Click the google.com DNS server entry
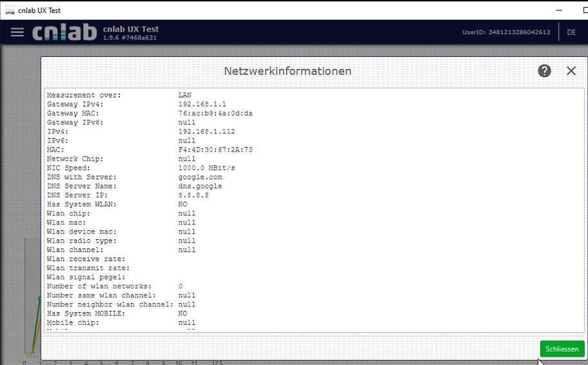The width and height of the screenshot is (588, 365). [x=200, y=177]
